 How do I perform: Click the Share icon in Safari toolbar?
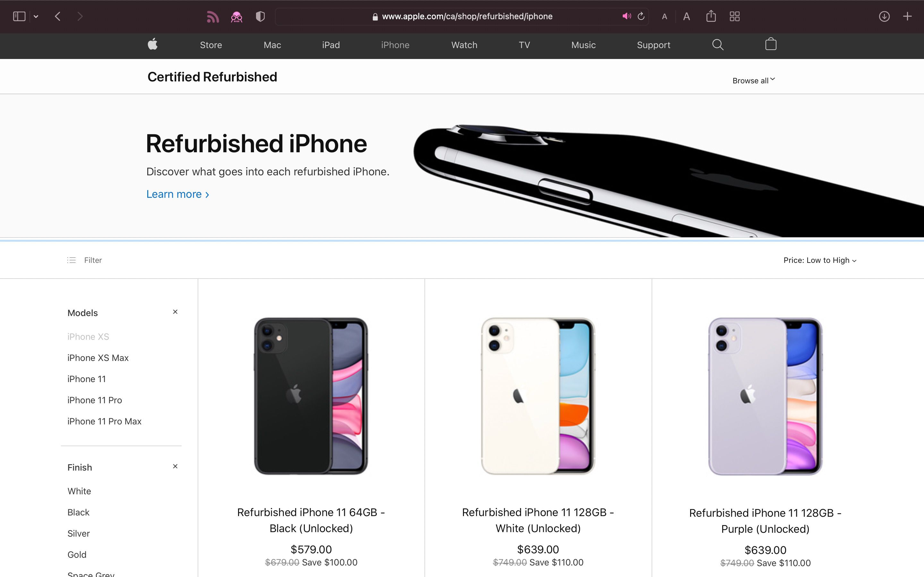coord(711,16)
